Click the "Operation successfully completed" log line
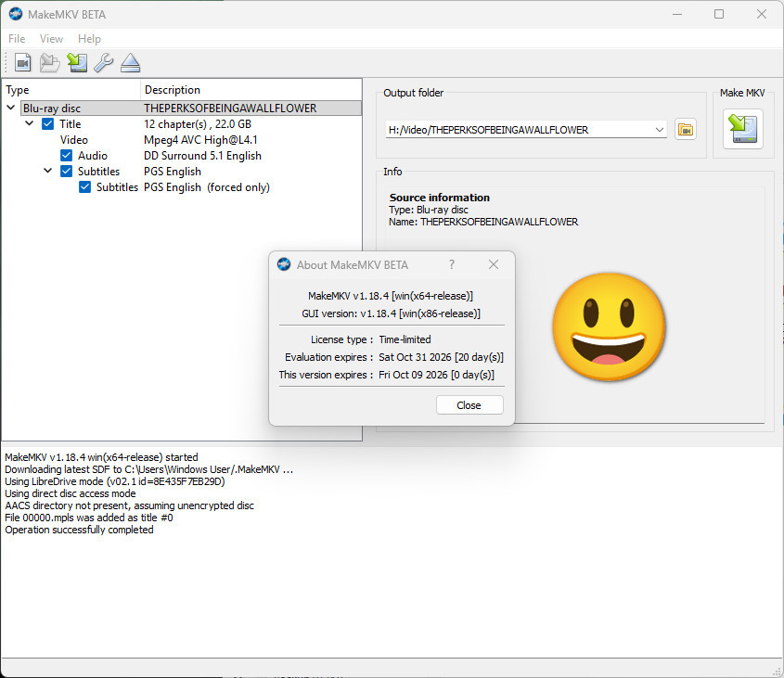The width and height of the screenshot is (784, 678). pyautogui.click(x=79, y=530)
